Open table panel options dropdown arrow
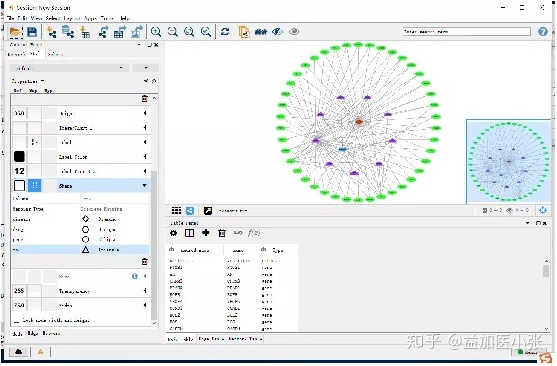Viewport: 557px width, 366px height. tap(528, 223)
